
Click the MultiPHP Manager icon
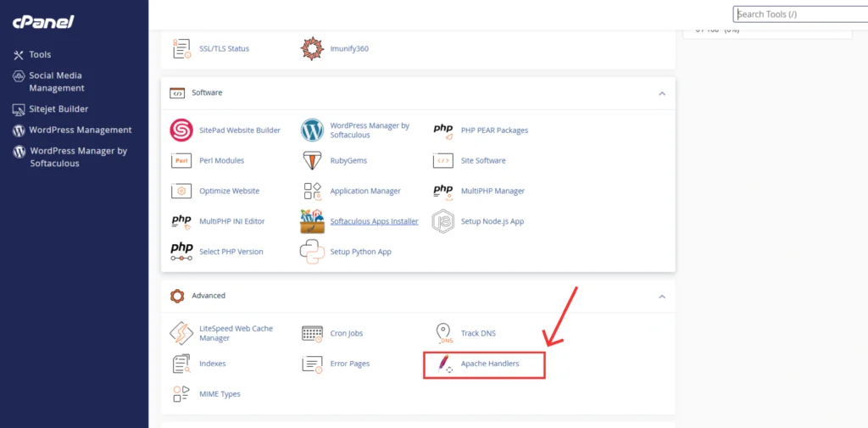point(442,192)
